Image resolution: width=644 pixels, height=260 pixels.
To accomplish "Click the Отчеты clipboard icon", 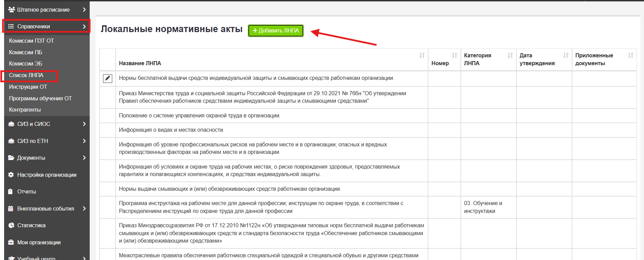I will click(x=11, y=191).
